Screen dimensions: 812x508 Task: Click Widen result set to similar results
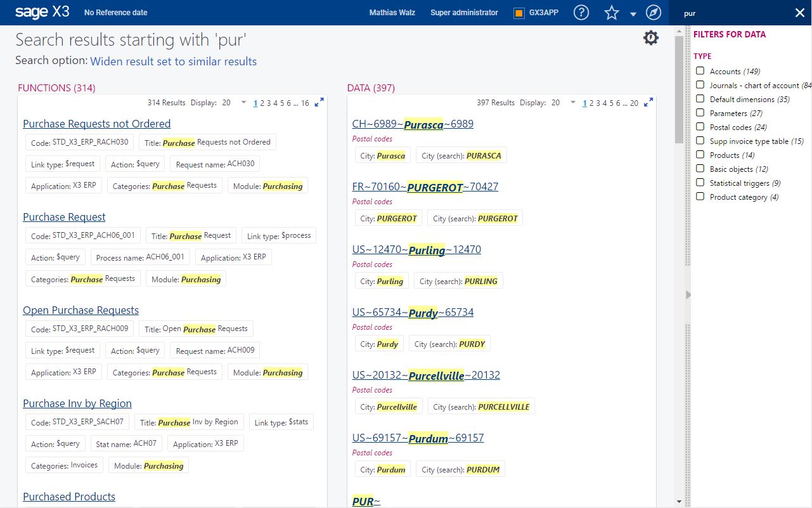click(x=173, y=62)
